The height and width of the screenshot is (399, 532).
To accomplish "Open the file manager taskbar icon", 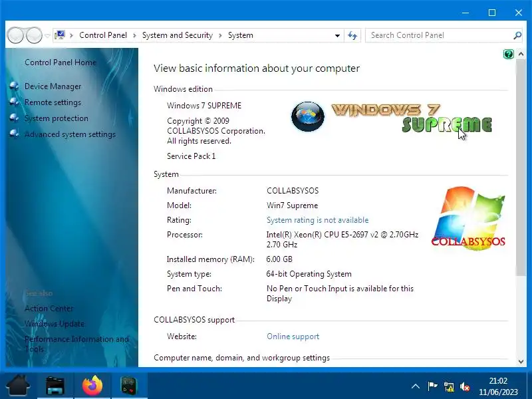I will (x=55, y=386).
